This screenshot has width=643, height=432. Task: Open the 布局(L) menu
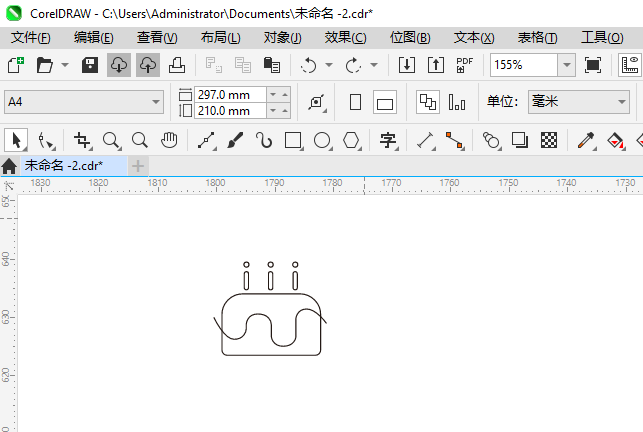pyautogui.click(x=221, y=38)
